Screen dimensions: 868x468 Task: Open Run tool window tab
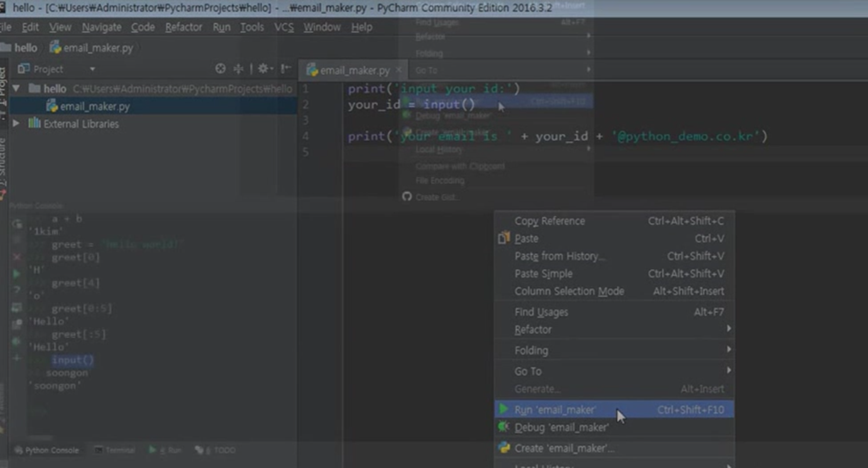[165, 450]
